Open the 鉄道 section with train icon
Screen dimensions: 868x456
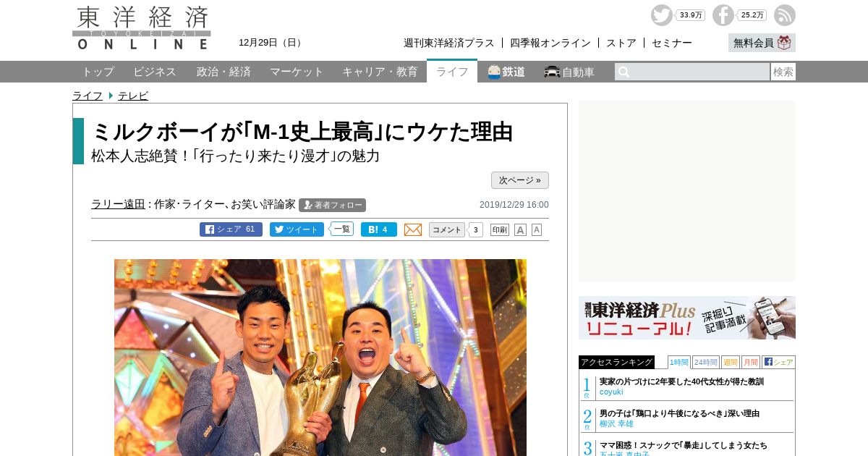point(506,72)
